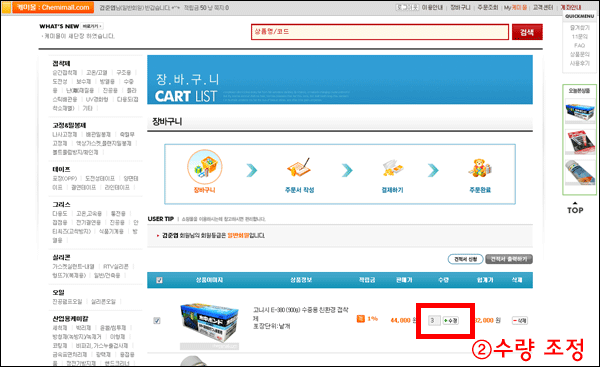Viewport: 600px width, 367px height.
Task: Open third recently viewed product thumbnail
Action: pyautogui.click(x=580, y=172)
